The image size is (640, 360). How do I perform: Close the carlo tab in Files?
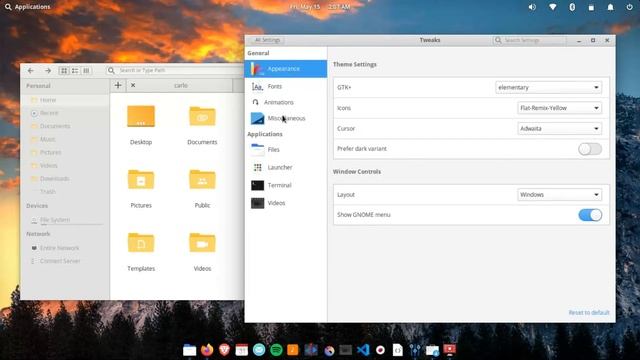tap(133, 85)
